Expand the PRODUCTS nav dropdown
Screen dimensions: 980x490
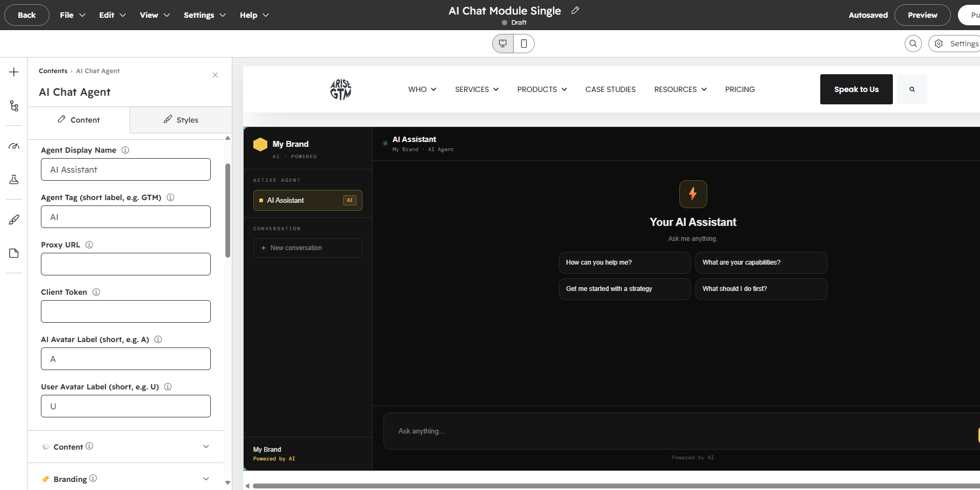coord(542,89)
